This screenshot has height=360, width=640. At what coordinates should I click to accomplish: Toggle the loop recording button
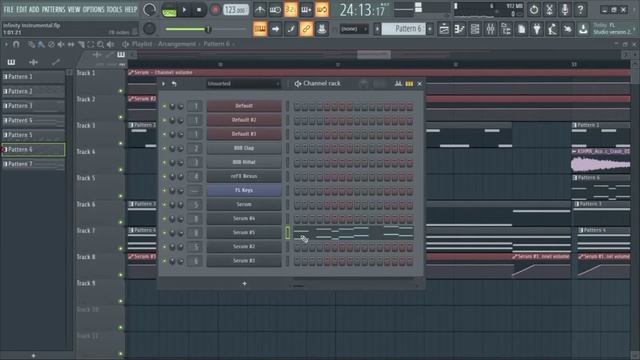322,9
